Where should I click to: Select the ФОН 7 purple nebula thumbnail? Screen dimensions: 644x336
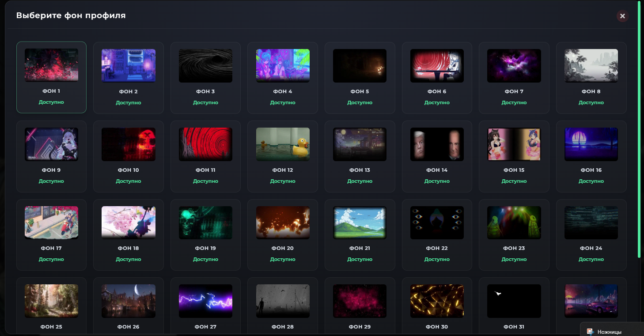coord(514,65)
